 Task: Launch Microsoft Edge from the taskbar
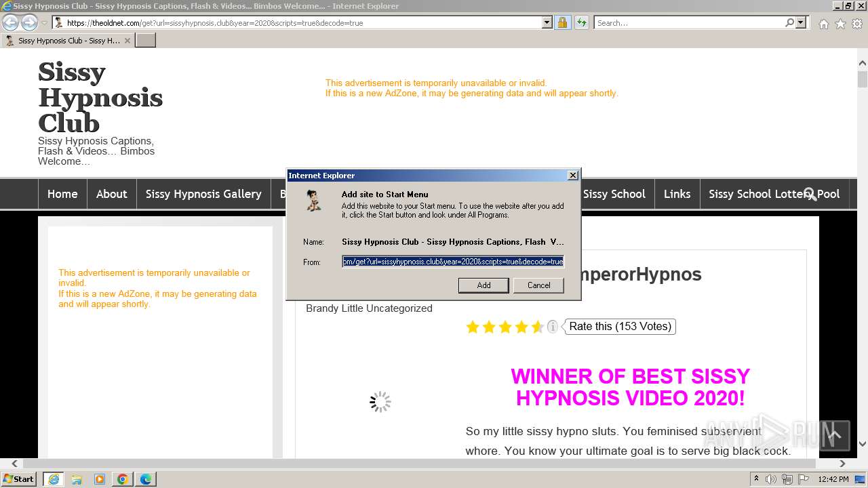146,479
